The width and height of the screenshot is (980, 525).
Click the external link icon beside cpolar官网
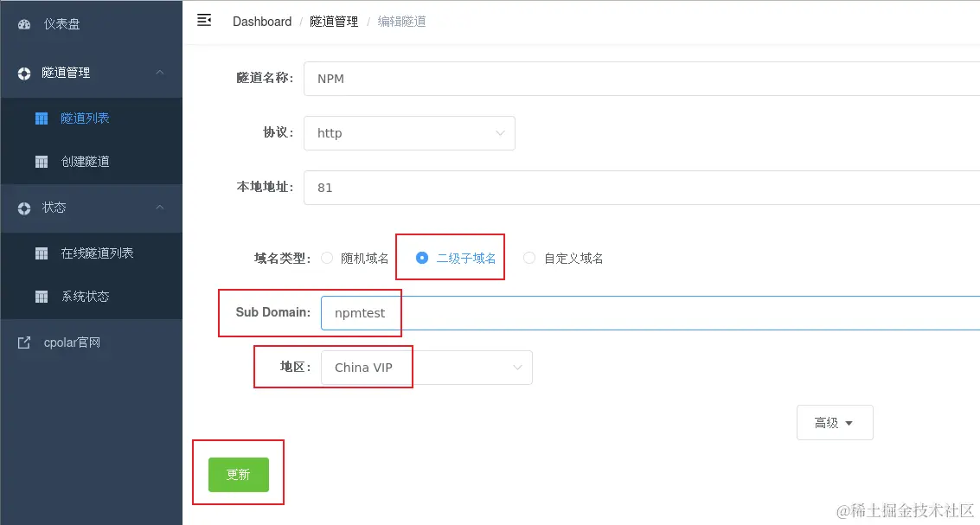tap(23, 343)
